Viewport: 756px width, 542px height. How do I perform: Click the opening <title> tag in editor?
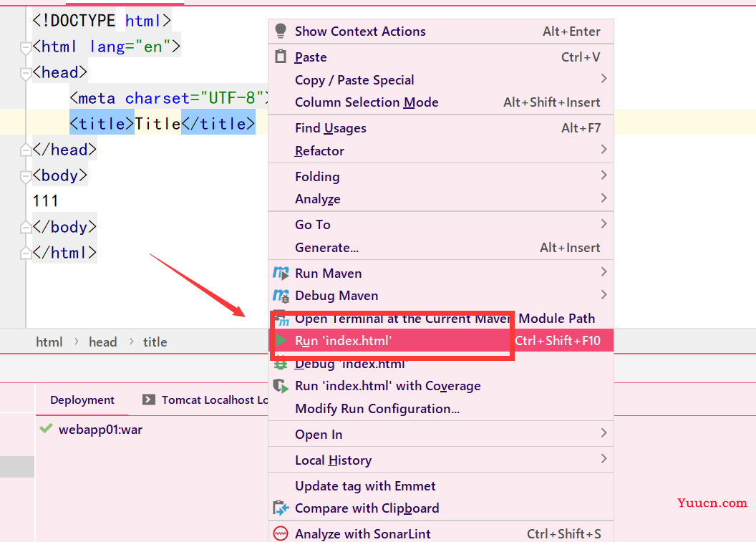point(102,124)
